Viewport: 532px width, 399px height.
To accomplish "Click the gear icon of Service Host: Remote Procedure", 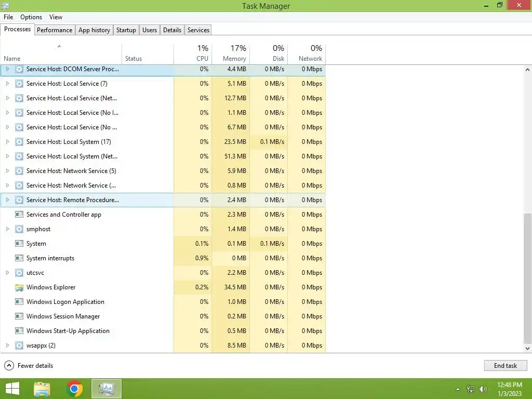I will click(19, 200).
